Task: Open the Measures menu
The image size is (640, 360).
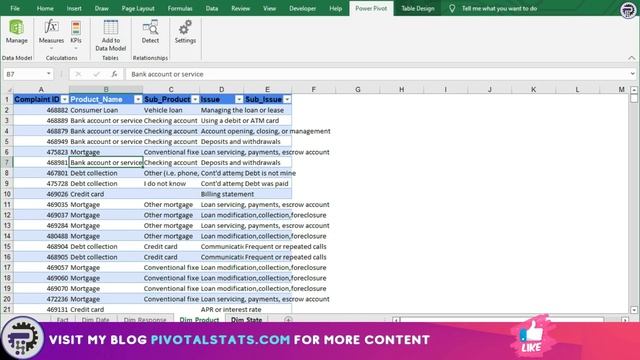Action: tap(51, 34)
